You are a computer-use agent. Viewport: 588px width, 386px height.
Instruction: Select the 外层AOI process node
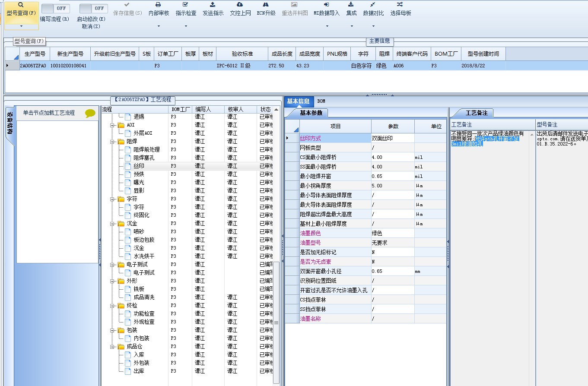tap(143, 133)
